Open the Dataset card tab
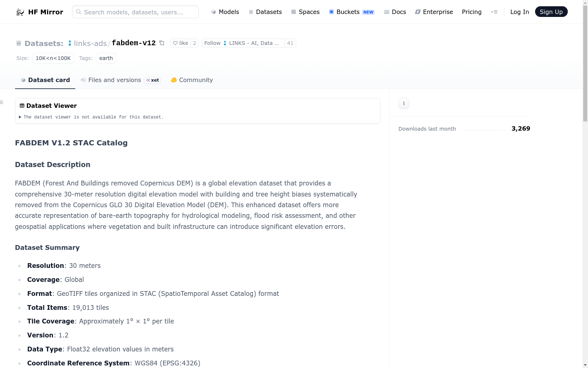588x368 pixels. coord(45,80)
